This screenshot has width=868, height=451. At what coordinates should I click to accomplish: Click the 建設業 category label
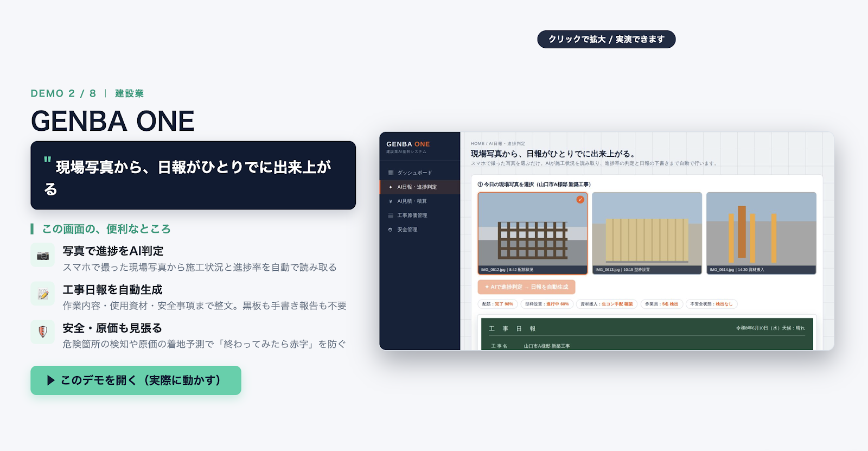pos(130,93)
